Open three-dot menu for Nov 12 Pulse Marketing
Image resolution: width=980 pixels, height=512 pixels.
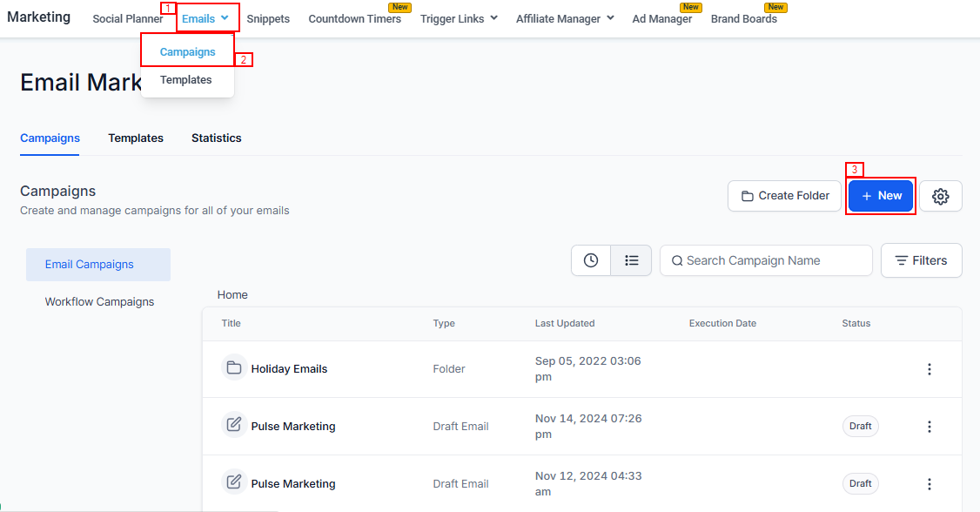929,484
